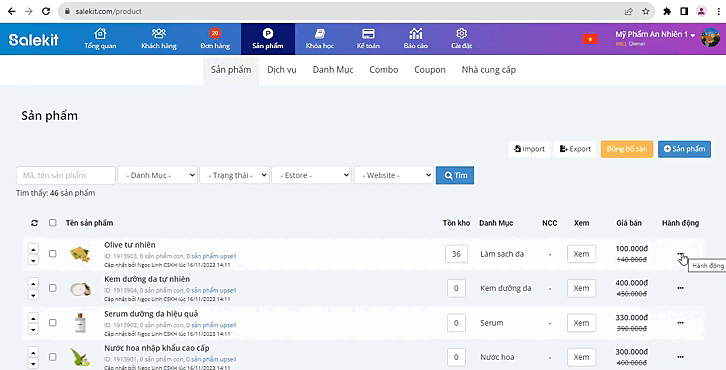Open action menu for Nước hoa nhập khẩu
Viewport: 726px width, 370px height.
(x=680, y=357)
